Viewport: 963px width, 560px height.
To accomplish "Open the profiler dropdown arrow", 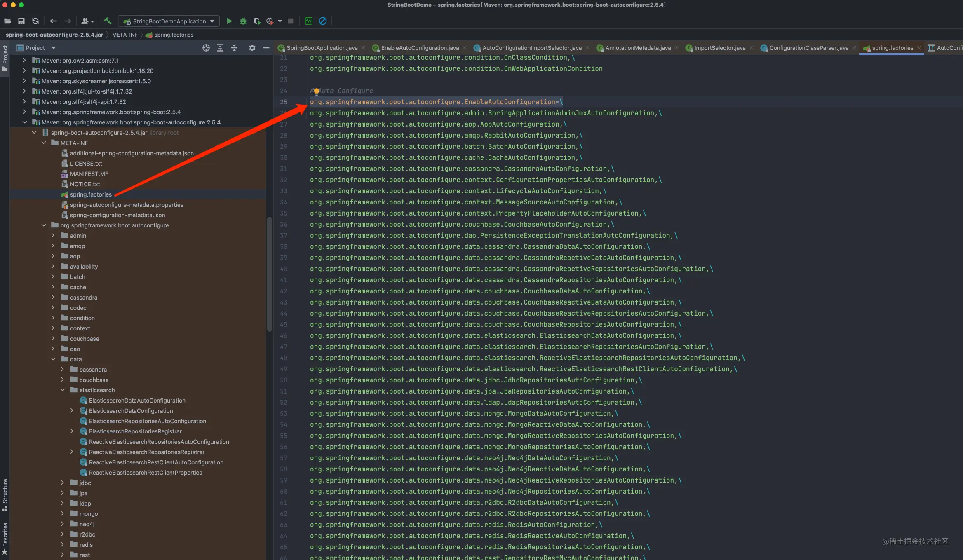I will (x=280, y=21).
